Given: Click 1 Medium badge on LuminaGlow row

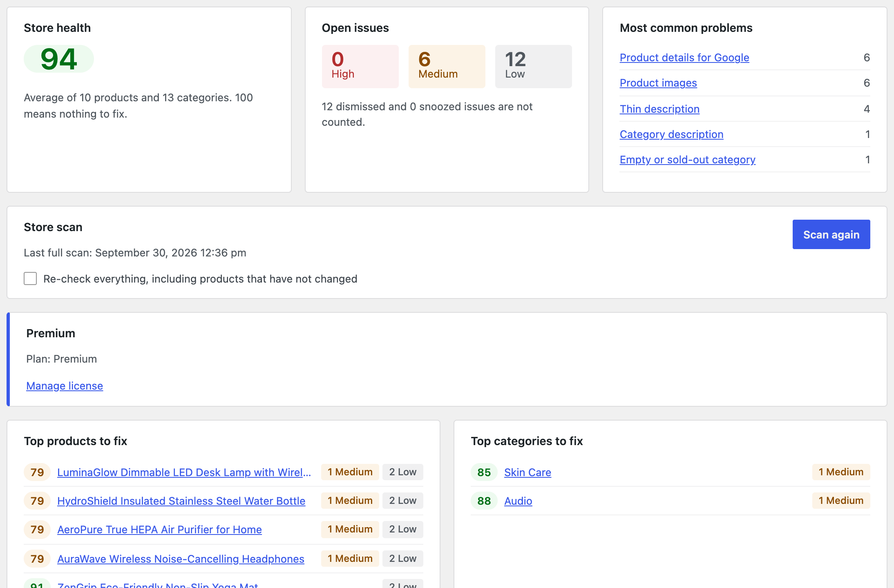Looking at the screenshot, I should pyautogui.click(x=350, y=472).
